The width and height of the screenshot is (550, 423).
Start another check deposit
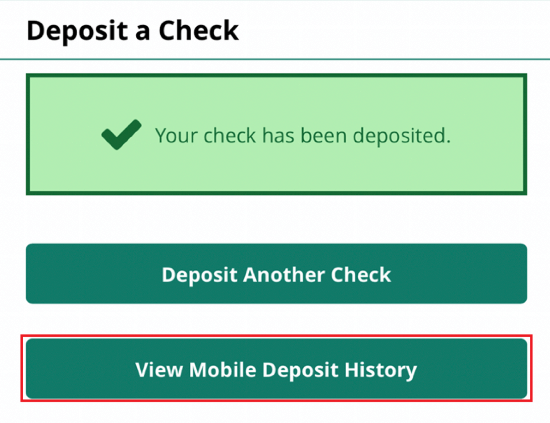[x=276, y=274]
